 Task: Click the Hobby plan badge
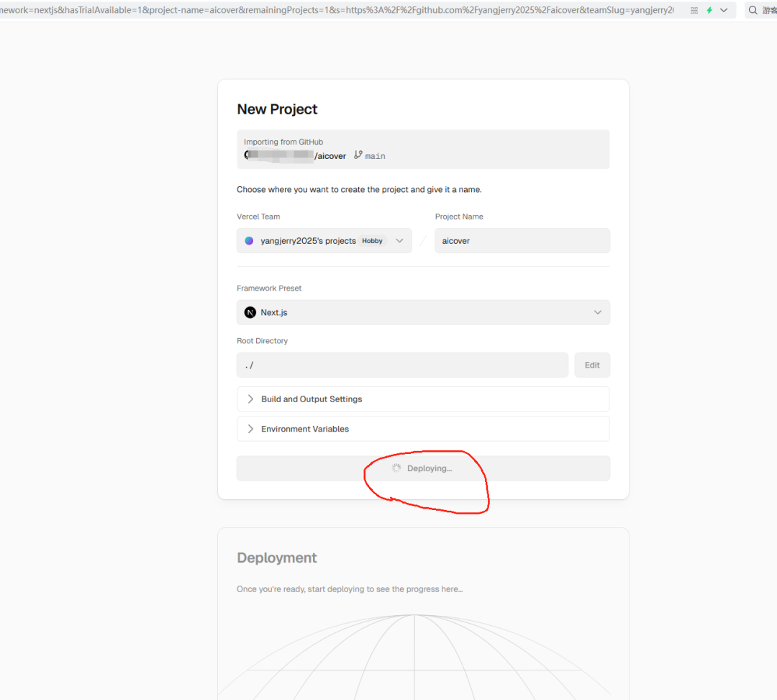click(x=372, y=241)
